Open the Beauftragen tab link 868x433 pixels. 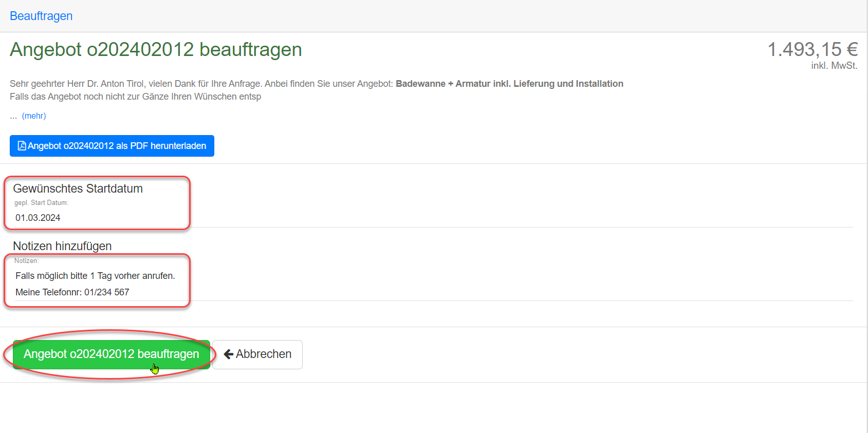tap(41, 16)
